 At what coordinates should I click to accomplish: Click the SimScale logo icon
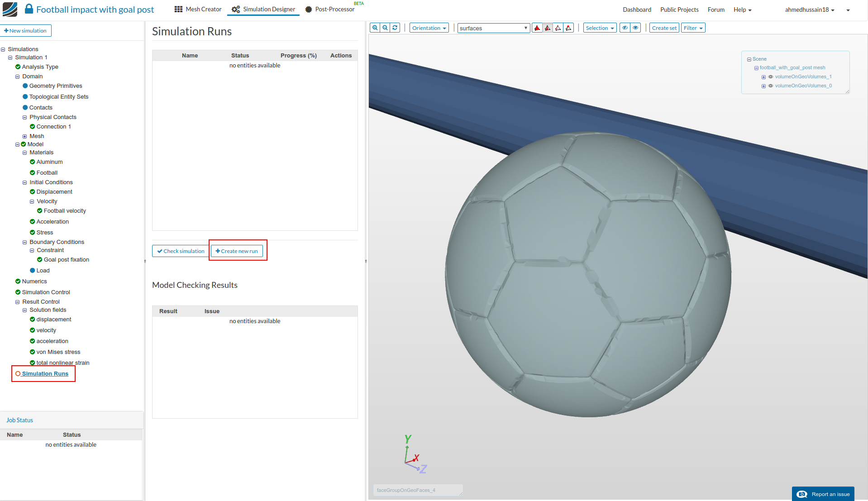coord(10,10)
